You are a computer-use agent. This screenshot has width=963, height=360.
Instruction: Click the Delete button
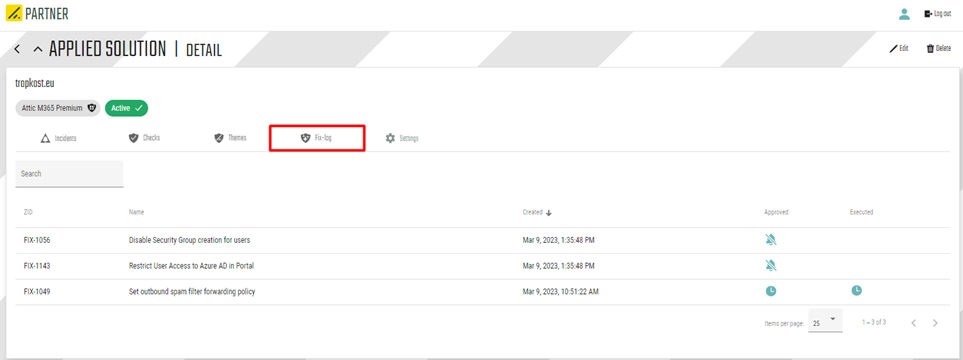[938, 49]
